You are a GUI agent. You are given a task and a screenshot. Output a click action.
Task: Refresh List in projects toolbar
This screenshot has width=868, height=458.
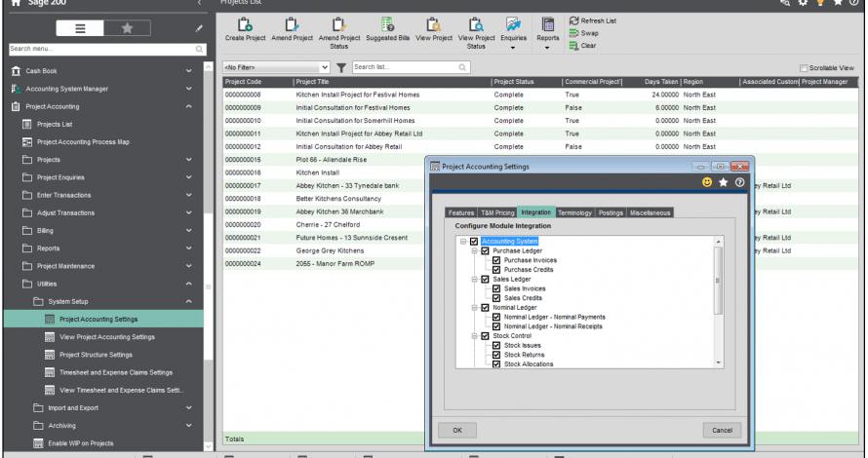coord(592,21)
